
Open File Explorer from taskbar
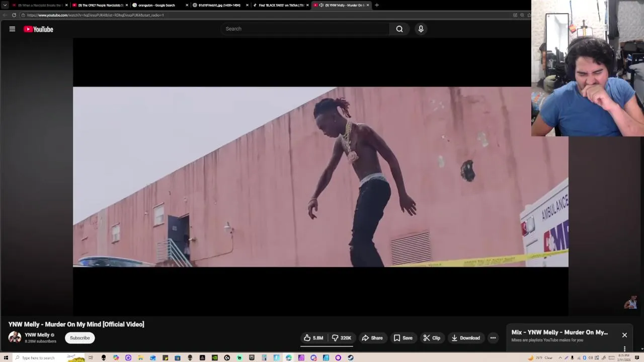[x=139, y=358]
